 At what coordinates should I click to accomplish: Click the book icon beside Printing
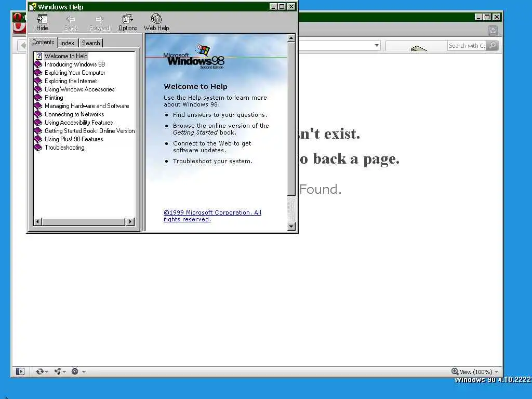pos(38,97)
